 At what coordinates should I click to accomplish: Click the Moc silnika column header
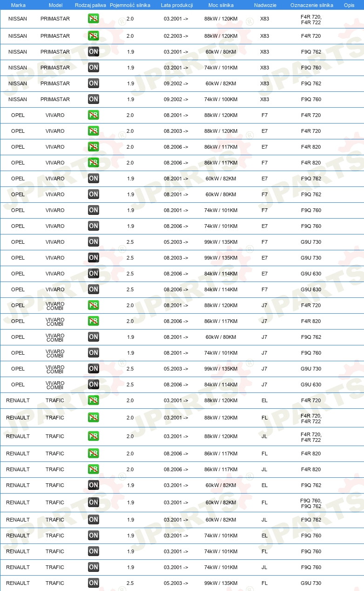coord(221,5)
